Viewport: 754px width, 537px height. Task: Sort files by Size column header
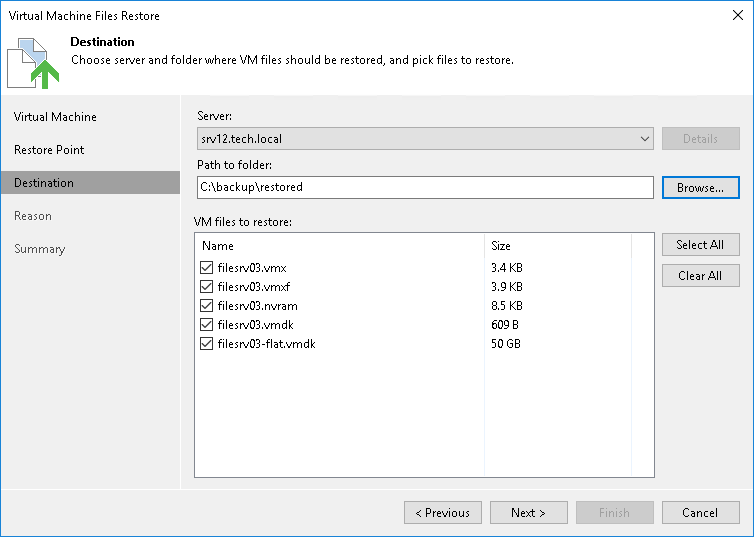coord(558,246)
